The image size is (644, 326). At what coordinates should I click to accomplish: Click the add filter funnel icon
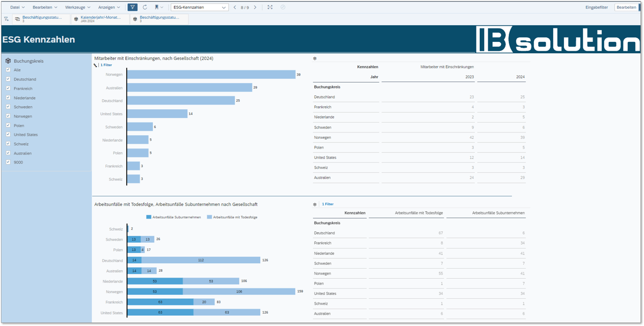tap(6, 19)
